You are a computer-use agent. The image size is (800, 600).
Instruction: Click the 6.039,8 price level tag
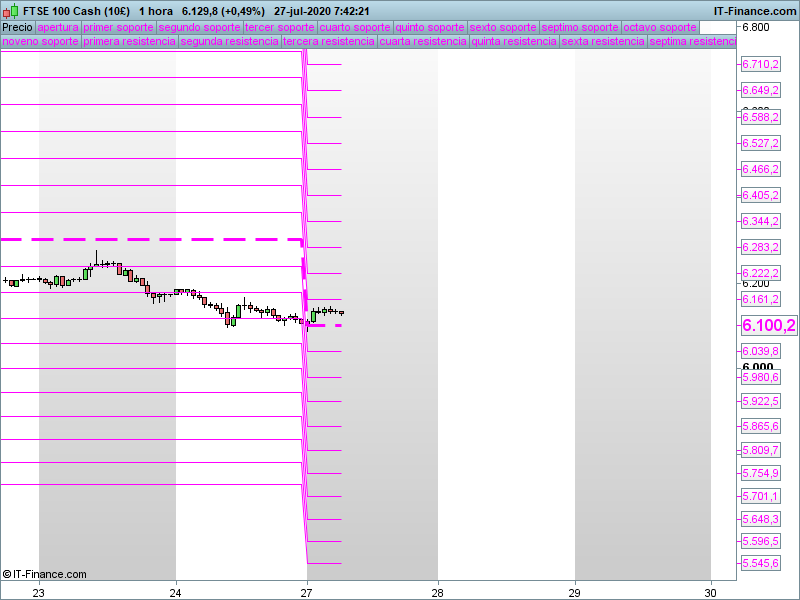click(x=761, y=352)
